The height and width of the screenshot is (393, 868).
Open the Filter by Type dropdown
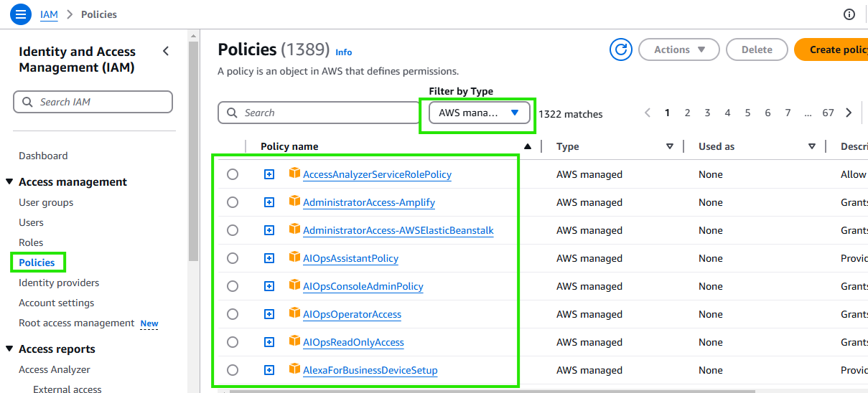point(479,113)
